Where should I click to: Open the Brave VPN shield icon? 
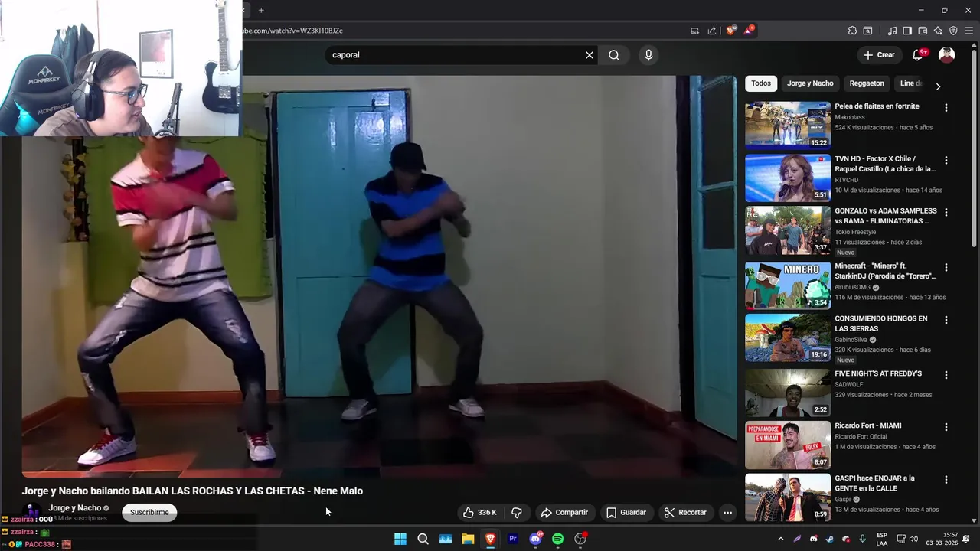[x=953, y=31]
